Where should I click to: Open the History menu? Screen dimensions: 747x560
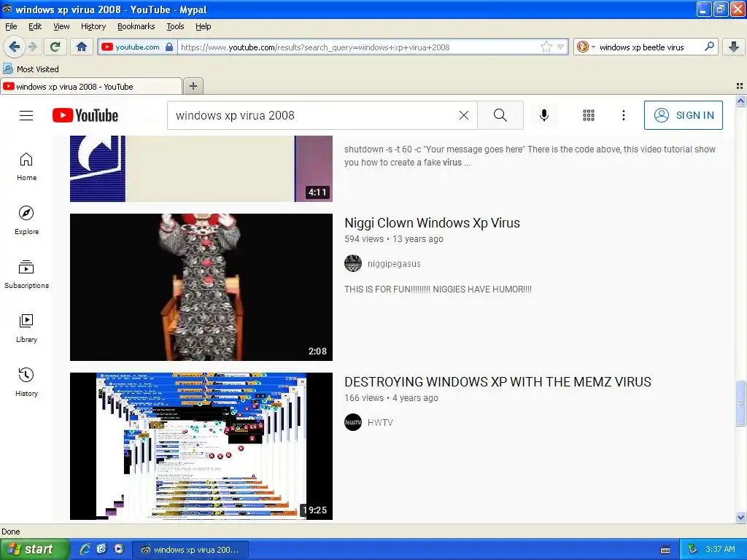[93, 26]
